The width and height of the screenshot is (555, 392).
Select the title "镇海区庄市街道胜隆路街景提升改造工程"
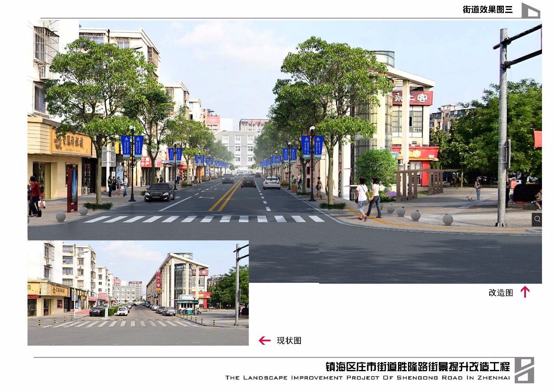(x=418, y=367)
